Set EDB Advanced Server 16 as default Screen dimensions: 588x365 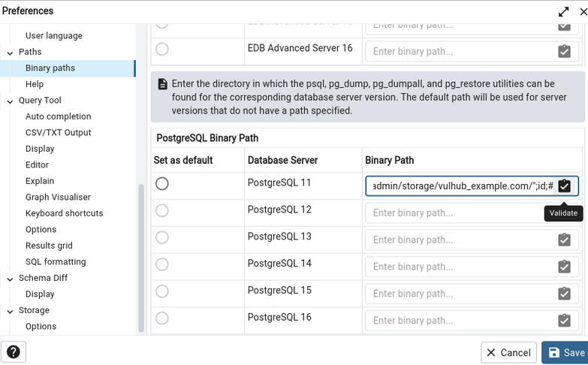pyautogui.click(x=162, y=49)
